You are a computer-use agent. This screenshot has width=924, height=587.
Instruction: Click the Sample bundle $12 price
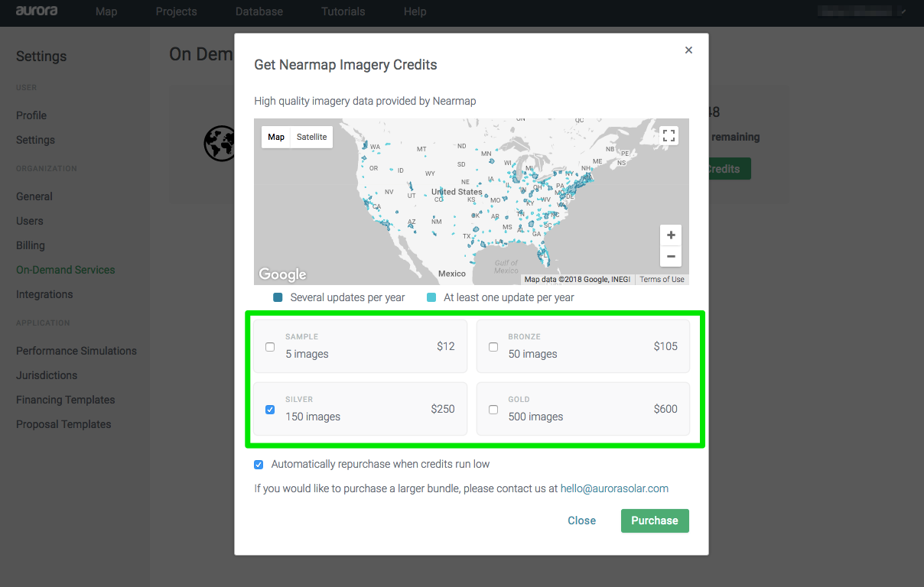coord(446,346)
